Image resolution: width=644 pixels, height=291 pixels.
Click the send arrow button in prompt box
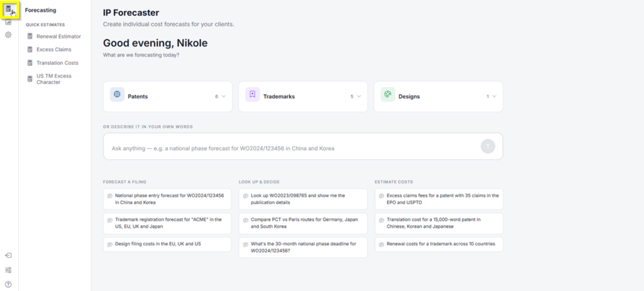tap(488, 146)
